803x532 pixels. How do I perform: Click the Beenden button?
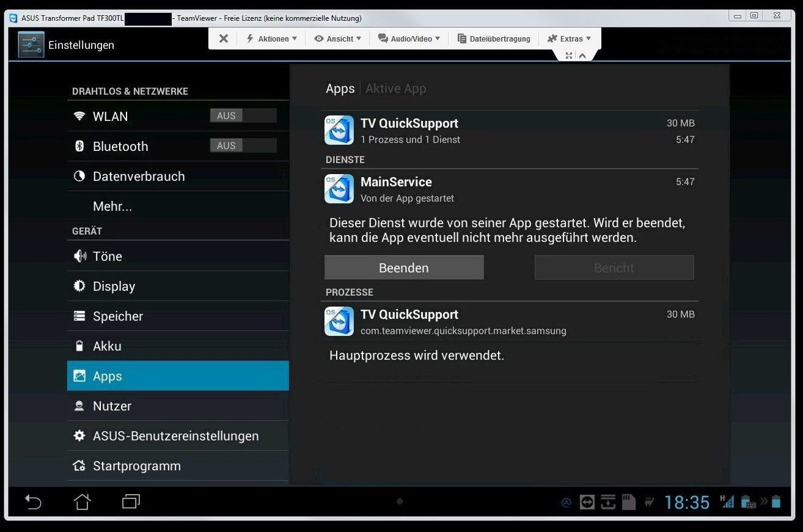coord(404,268)
